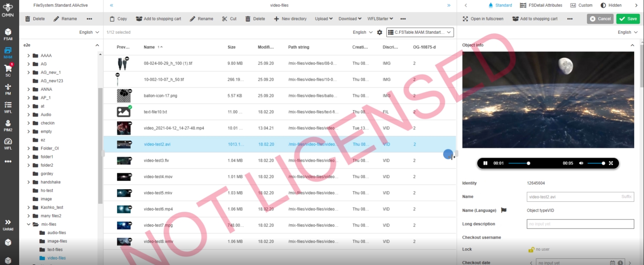644x265 pixels.
Task: Click the OMN logo
Action: [8, 10]
